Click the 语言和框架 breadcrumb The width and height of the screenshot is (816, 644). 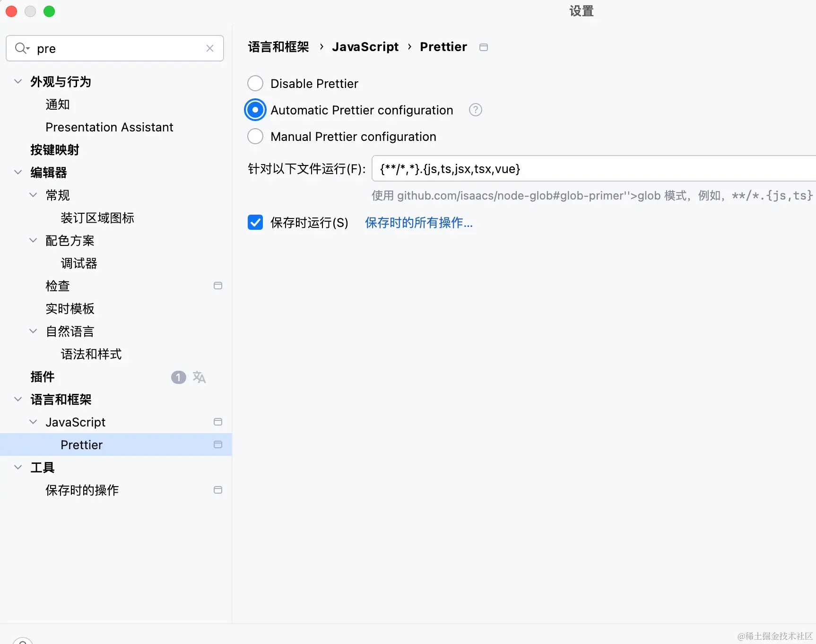tap(278, 47)
